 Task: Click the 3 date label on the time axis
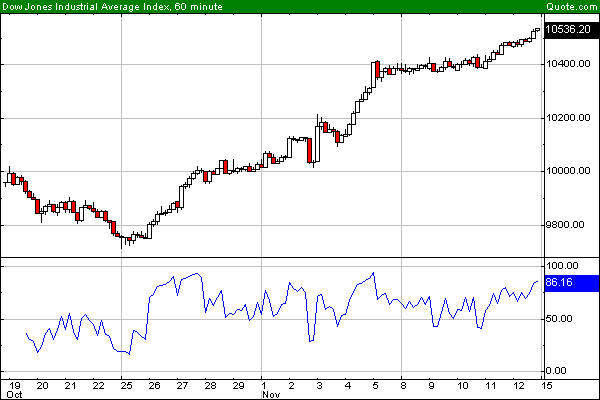[x=319, y=385]
